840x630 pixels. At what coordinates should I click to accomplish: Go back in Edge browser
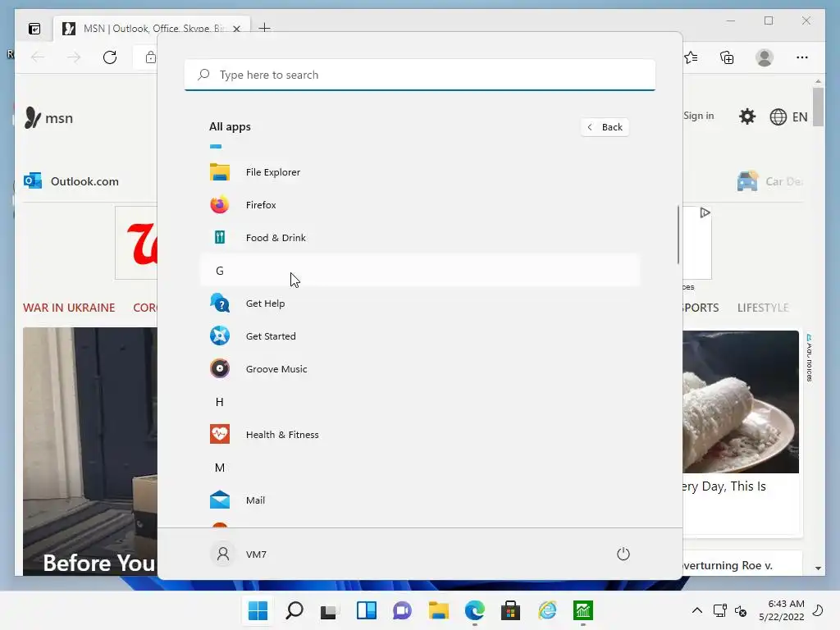38,57
